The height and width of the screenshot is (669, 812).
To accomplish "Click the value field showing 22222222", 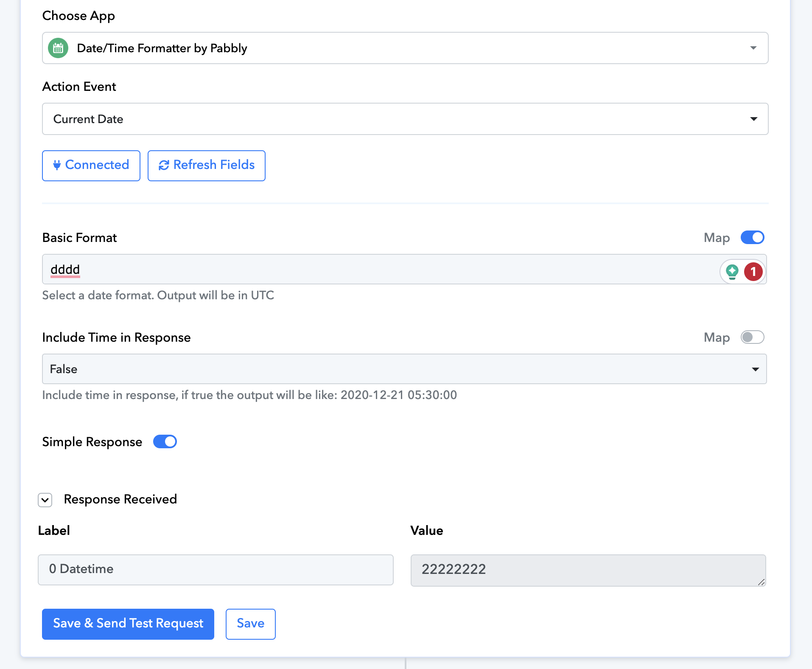I will (588, 570).
